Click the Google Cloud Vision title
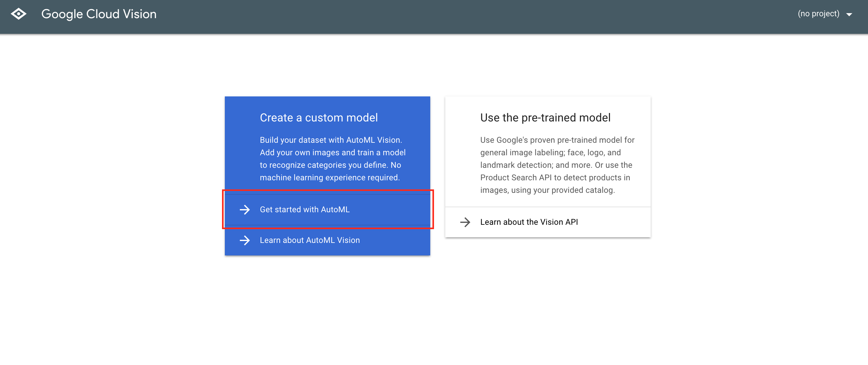 pos(99,14)
